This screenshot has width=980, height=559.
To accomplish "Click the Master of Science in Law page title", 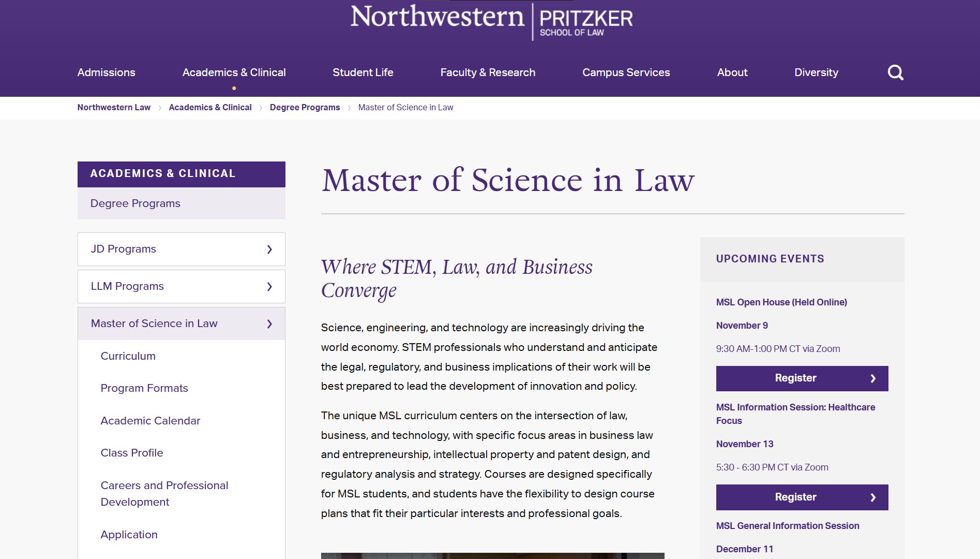I will (x=508, y=181).
